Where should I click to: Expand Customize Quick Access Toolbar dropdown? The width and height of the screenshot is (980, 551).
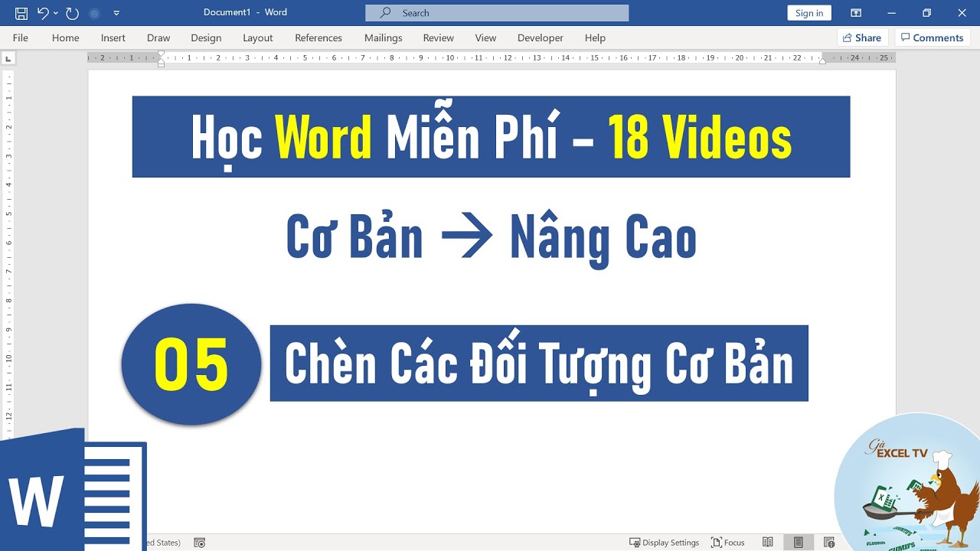pyautogui.click(x=116, y=13)
